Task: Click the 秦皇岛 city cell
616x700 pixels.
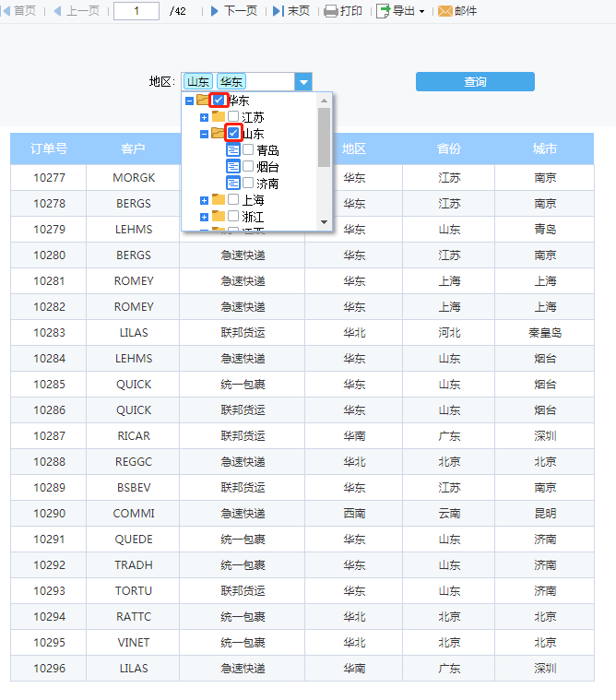Action: (545, 333)
